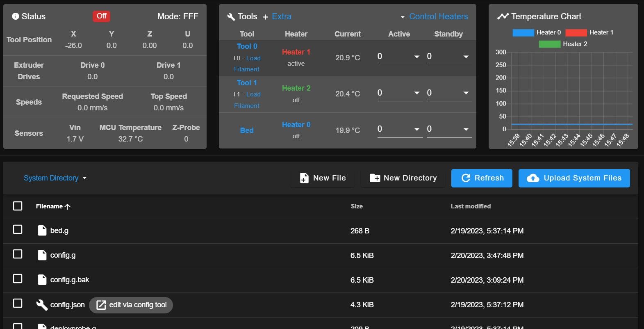Click the Tool 1 link
644x329 pixels.
247,83
